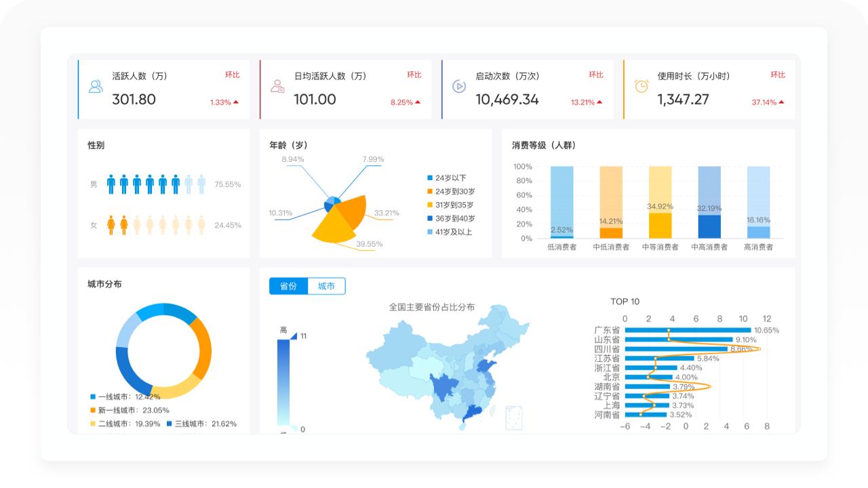
Task: Click the 山东省 bar in TOP 10
Action: point(679,340)
